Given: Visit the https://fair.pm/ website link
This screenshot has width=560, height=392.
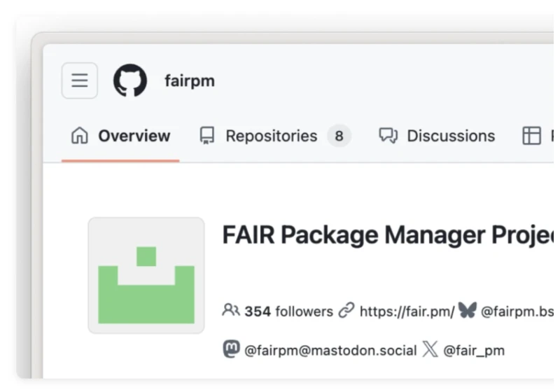Looking at the screenshot, I should point(407,311).
